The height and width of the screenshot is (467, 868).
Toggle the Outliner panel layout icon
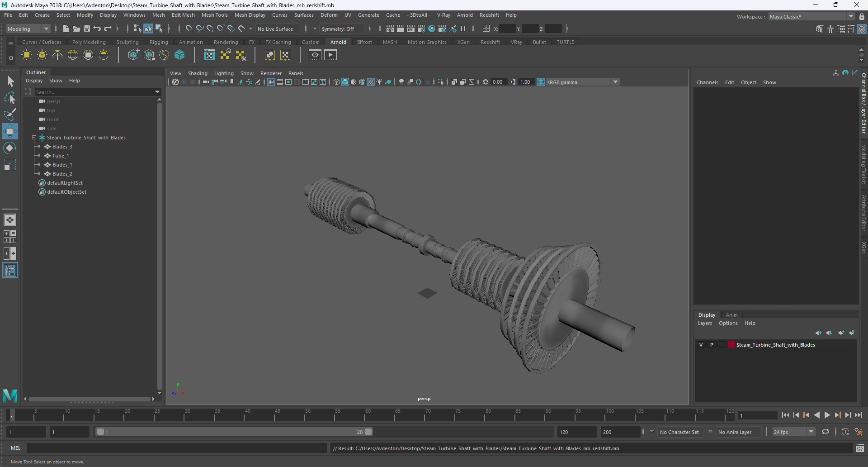pos(10,270)
